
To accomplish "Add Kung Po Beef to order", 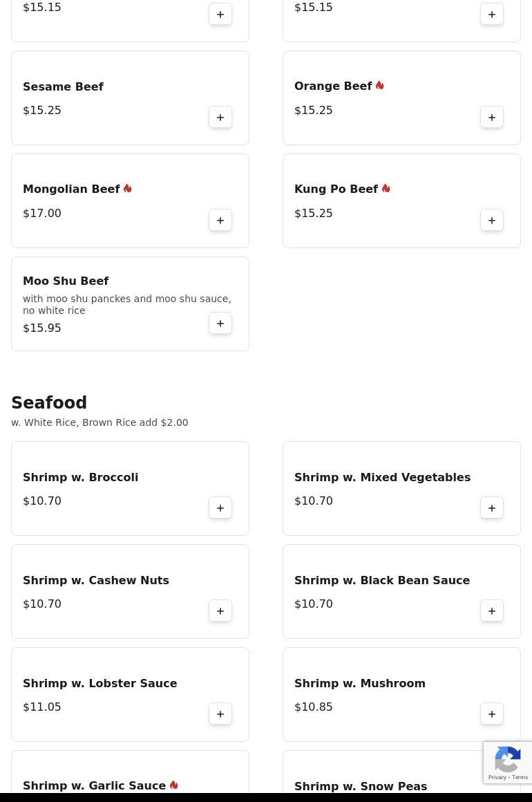I will (492, 221).
